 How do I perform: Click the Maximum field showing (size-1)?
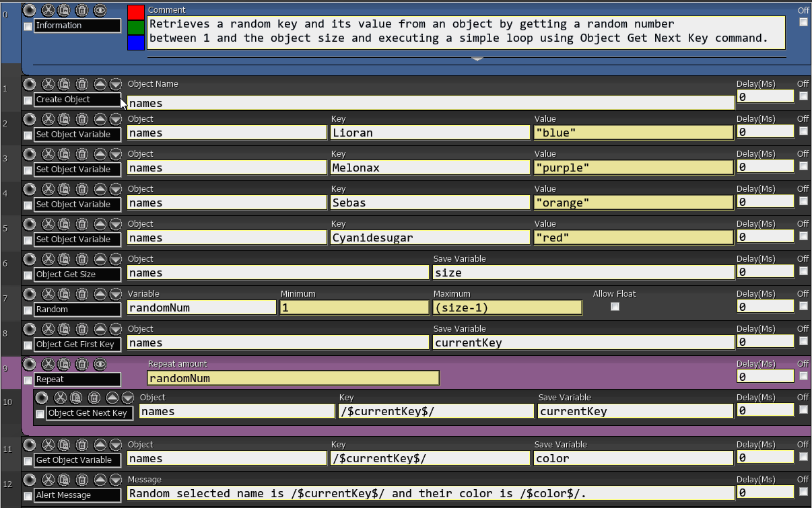507,307
